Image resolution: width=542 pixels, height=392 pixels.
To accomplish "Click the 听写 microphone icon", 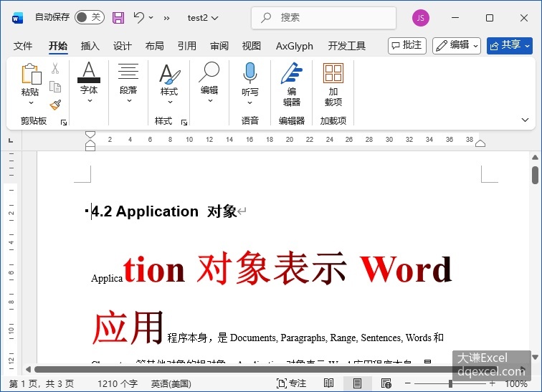I will (250, 73).
